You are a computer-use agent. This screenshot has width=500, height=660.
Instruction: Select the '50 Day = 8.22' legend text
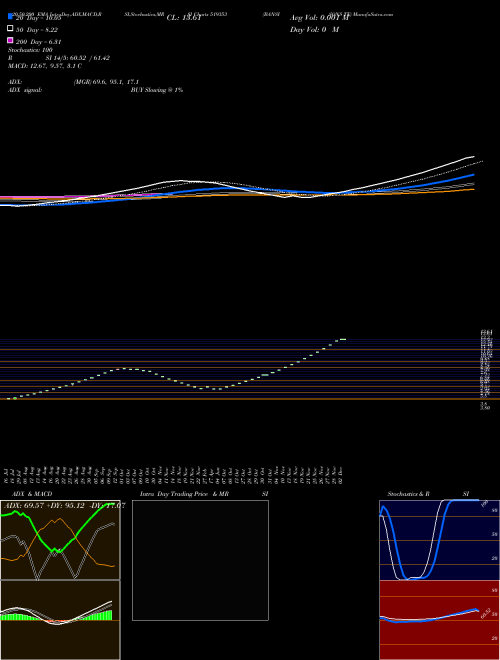coord(37,30)
